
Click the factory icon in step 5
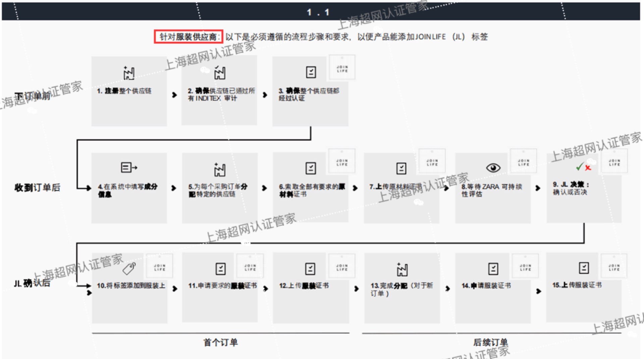[x=220, y=169]
